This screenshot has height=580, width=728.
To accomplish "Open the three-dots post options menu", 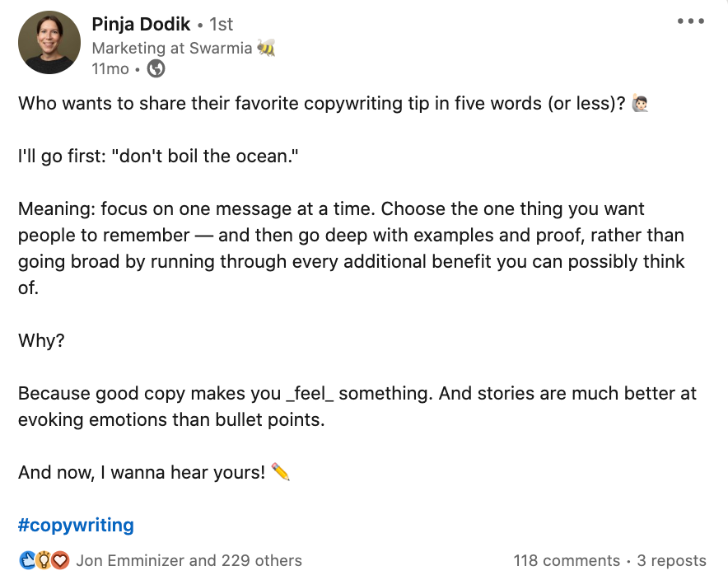I will pyautogui.click(x=690, y=21).
